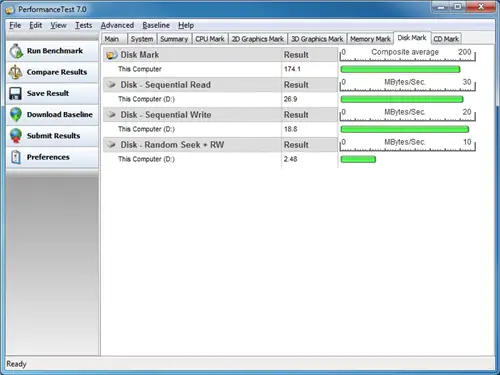
Task: Open the Advanced menu
Action: click(117, 25)
